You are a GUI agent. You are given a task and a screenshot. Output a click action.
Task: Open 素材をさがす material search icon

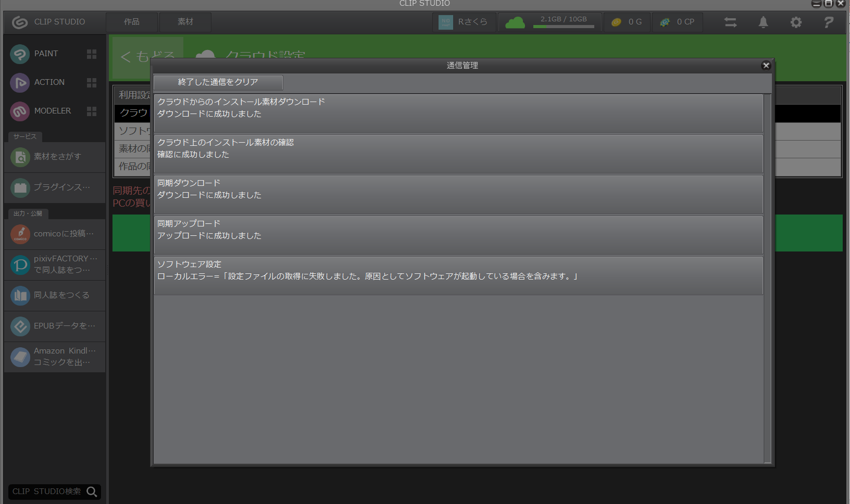click(x=20, y=157)
